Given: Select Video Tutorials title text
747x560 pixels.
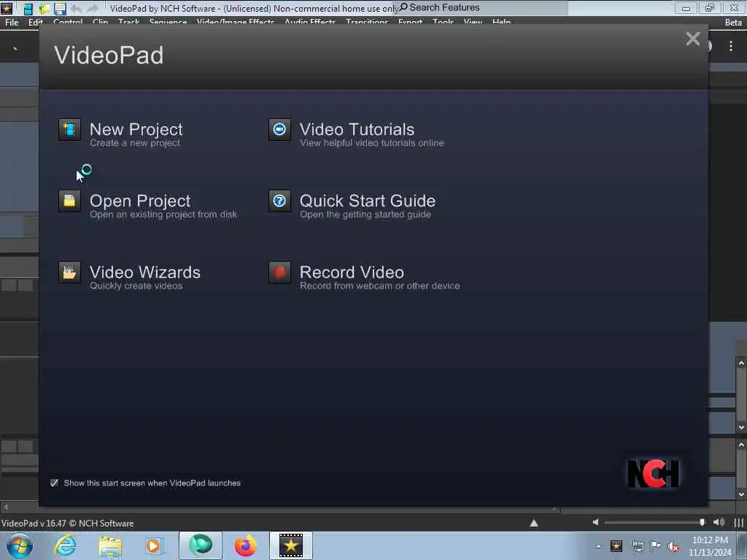Looking at the screenshot, I should [357, 129].
